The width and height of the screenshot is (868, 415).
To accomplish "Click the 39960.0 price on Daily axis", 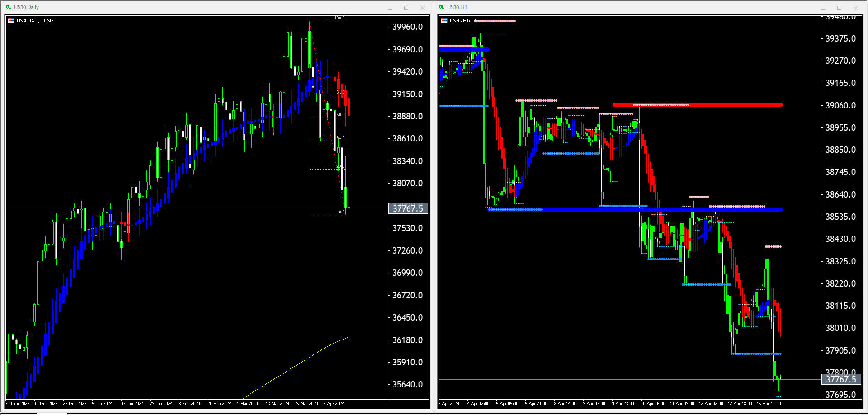I will coord(408,27).
